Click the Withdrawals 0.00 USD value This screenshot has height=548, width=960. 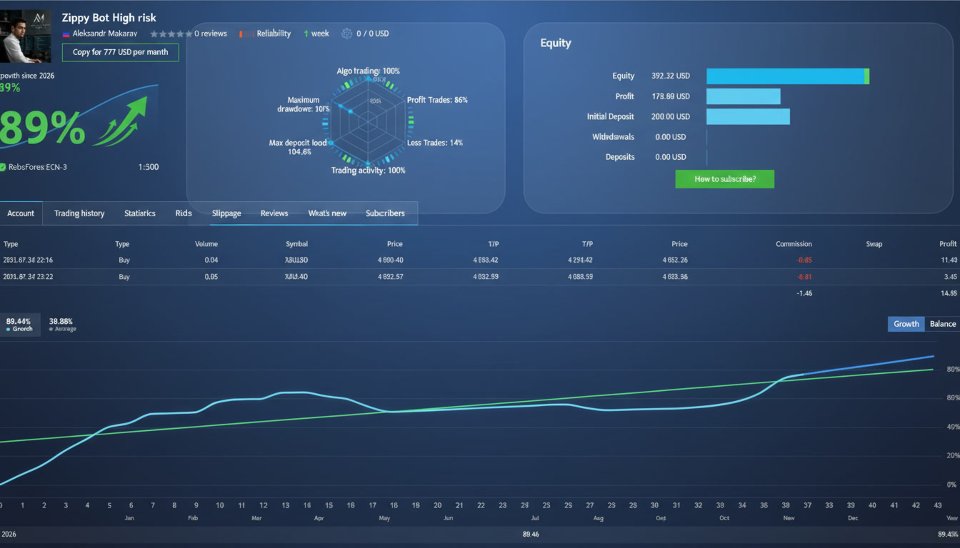(670, 137)
